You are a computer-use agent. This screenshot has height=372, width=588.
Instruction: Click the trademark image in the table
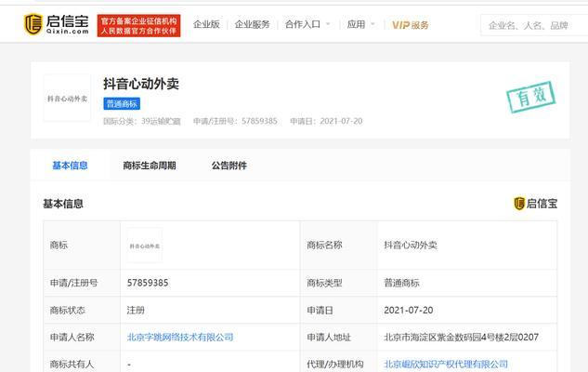[145, 246]
